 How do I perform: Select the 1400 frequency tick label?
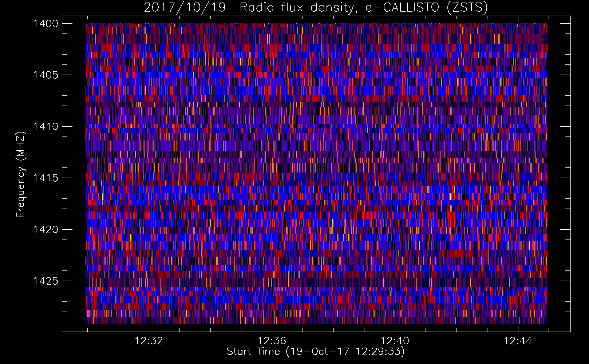tap(46, 24)
